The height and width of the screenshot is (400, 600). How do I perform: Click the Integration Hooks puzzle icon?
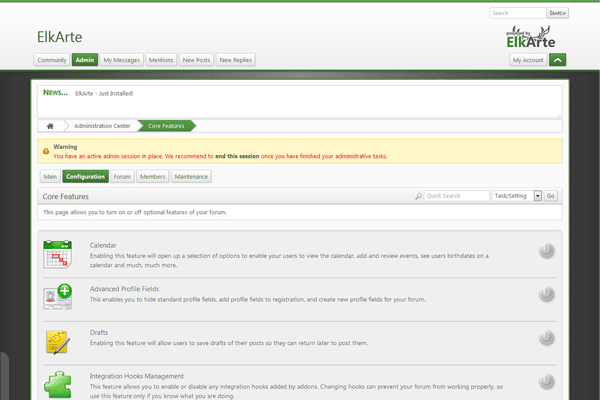pos(58,383)
